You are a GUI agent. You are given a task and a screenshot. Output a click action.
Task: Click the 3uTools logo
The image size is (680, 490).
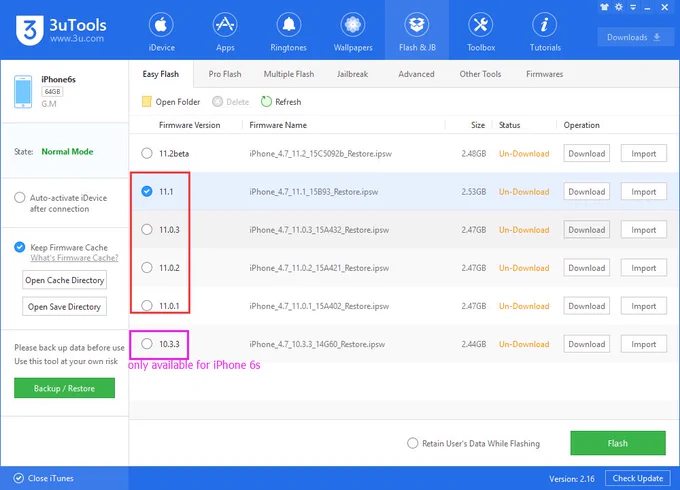pos(61,30)
